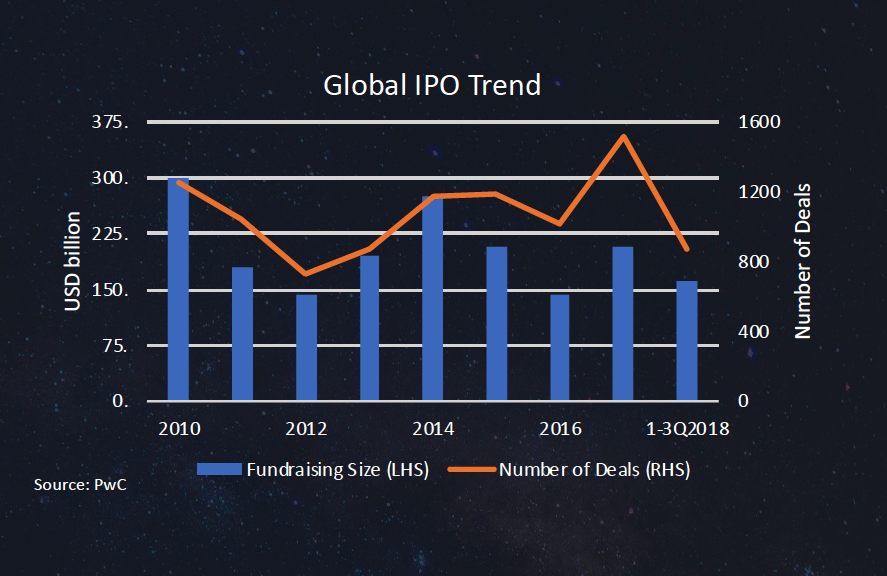
Task: Select the right-side Number of Deals axis title
Action: tap(803, 262)
